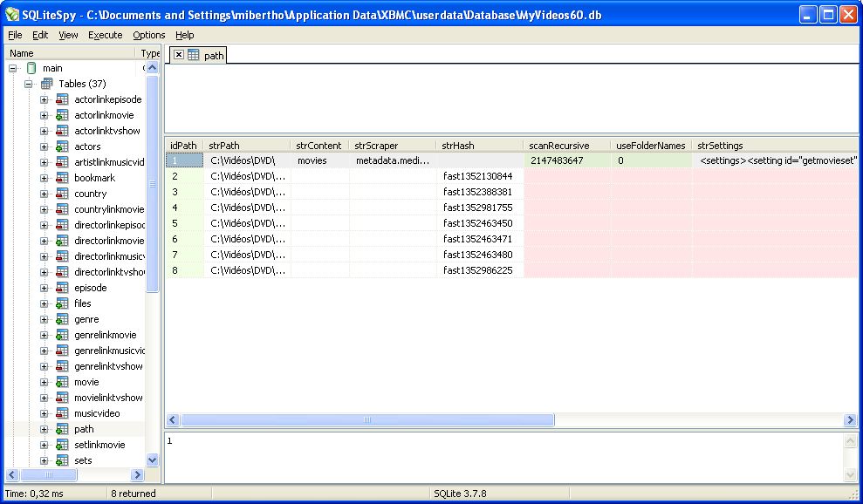Click scroll-down arrow of the table tree
Image resolution: width=863 pixels, height=504 pixels.
coord(153,460)
